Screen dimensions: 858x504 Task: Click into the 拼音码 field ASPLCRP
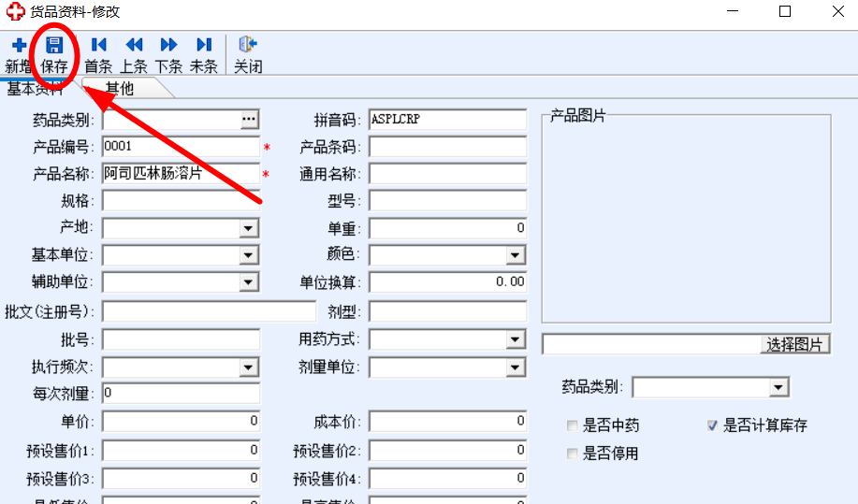[447, 119]
